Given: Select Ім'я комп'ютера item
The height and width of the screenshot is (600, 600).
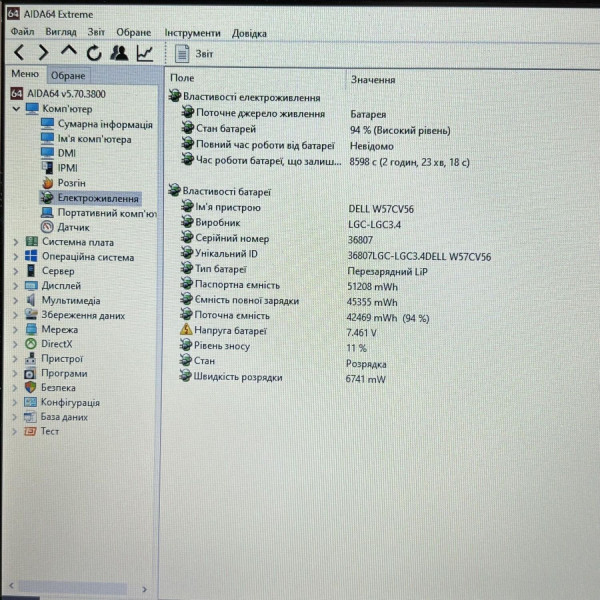Looking at the screenshot, I should pos(95,139).
